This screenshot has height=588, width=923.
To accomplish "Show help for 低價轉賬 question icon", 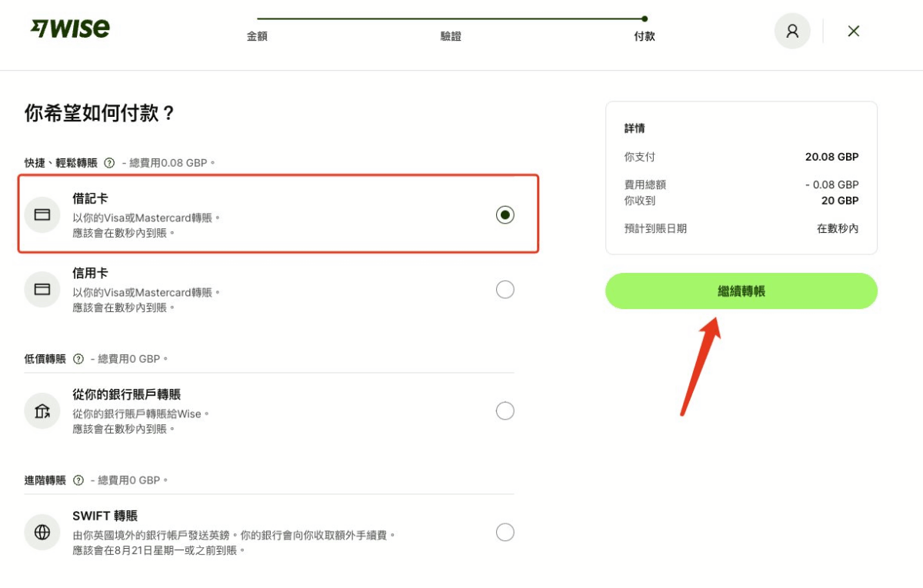I will point(78,359).
